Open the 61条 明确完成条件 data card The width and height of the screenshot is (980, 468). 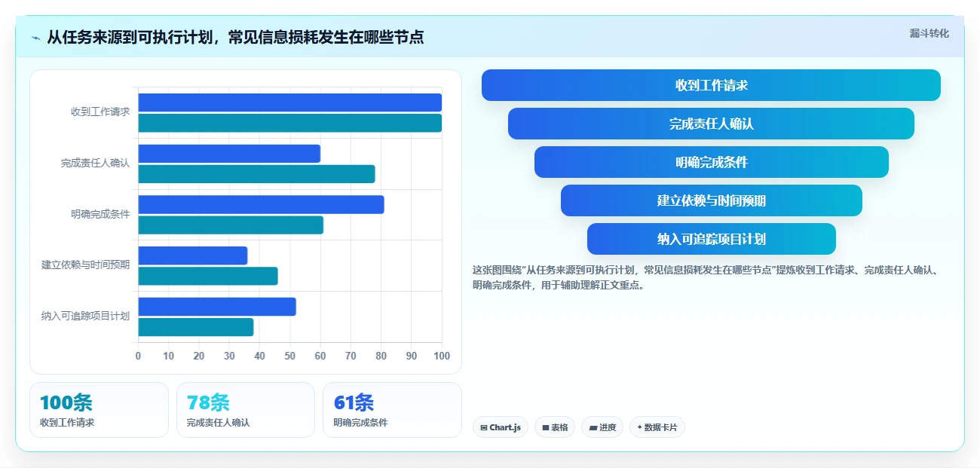392,410
